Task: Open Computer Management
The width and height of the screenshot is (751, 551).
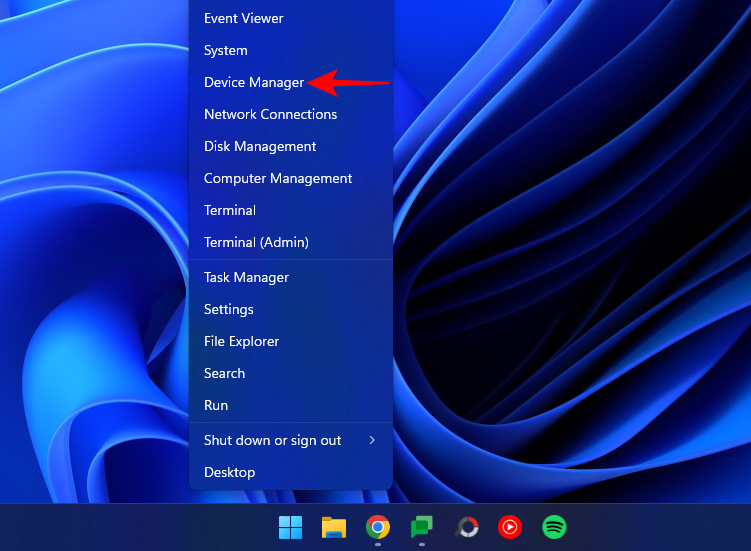Action: 278,178
